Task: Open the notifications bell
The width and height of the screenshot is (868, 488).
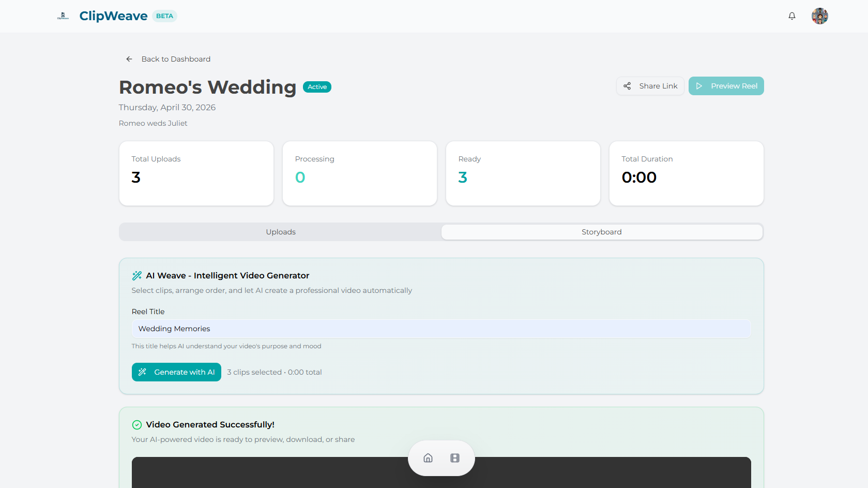Action: pos(791,16)
